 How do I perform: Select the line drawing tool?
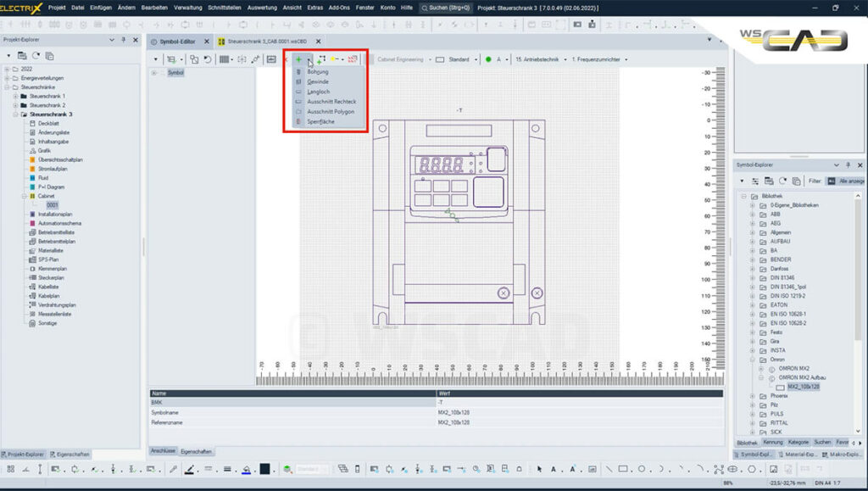coord(609,469)
